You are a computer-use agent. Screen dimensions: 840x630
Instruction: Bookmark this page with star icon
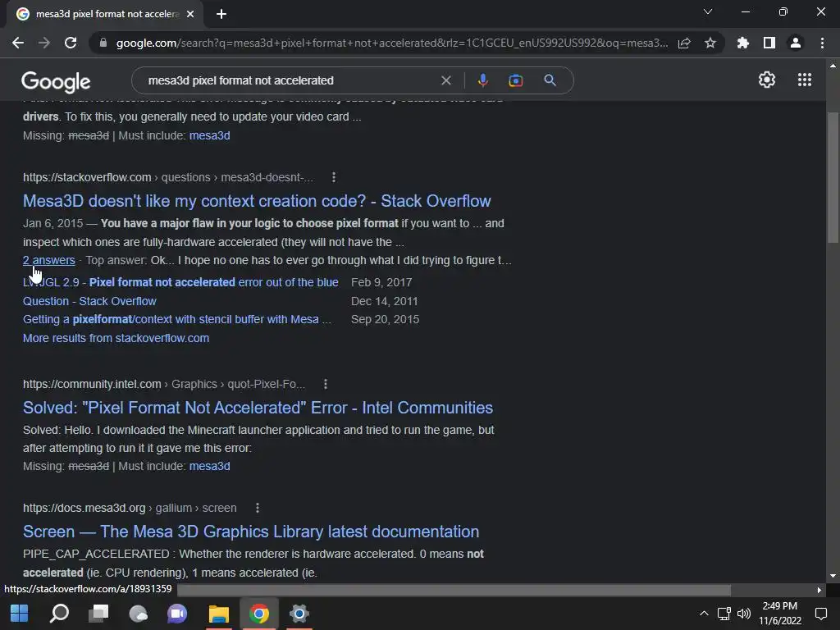(710, 43)
